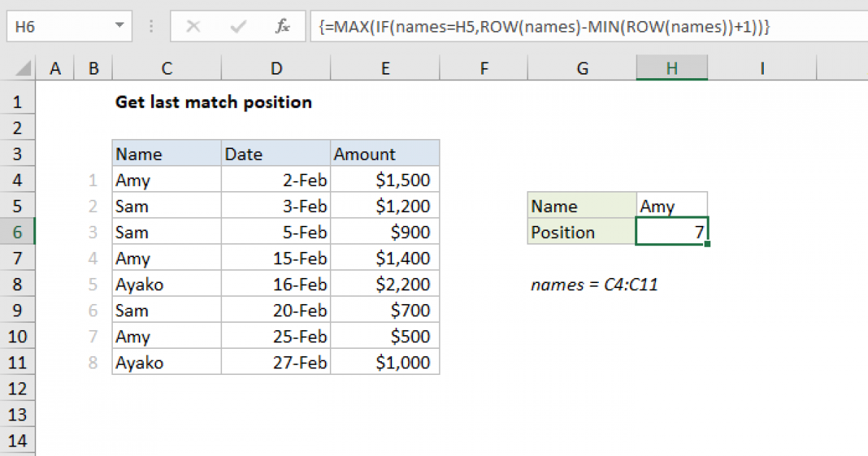Click the Insert Function (fx) icon
868x456 pixels.
pyautogui.click(x=282, y=27)
